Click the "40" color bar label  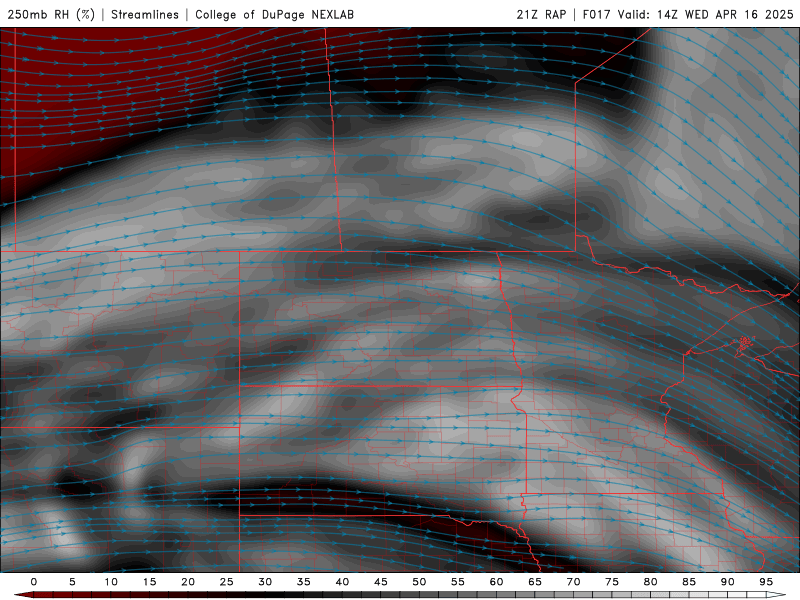tap(342, 582)
